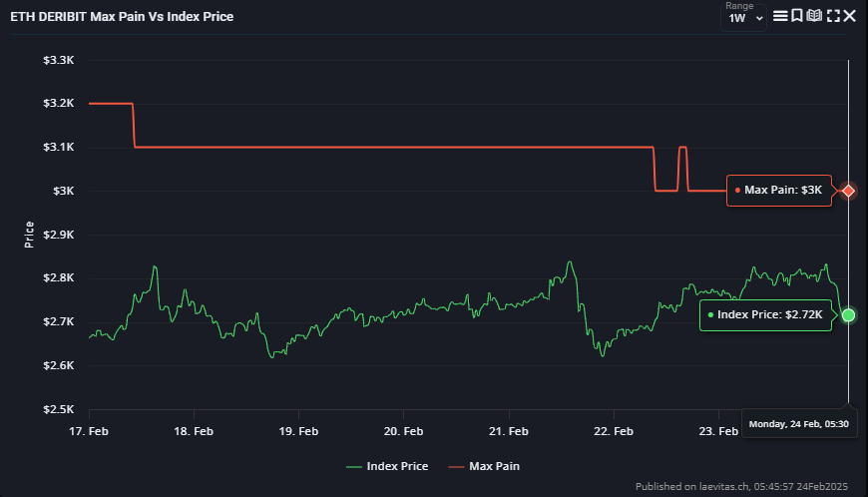Image resolution: width=868 pixels, height=497 pixels.
Task: Click the '$3.1K' y-axis label
Action: [59, 148]
